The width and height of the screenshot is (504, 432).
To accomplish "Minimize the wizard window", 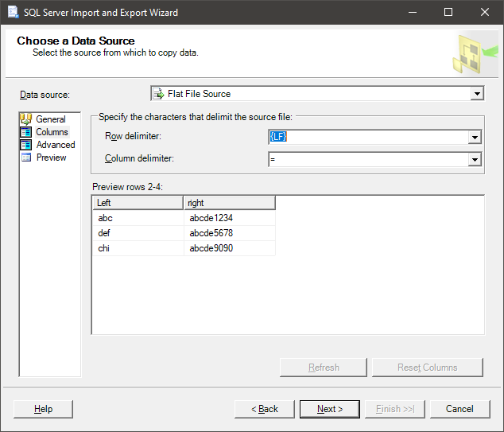I will pyautogui.click(x=413, y=12).
